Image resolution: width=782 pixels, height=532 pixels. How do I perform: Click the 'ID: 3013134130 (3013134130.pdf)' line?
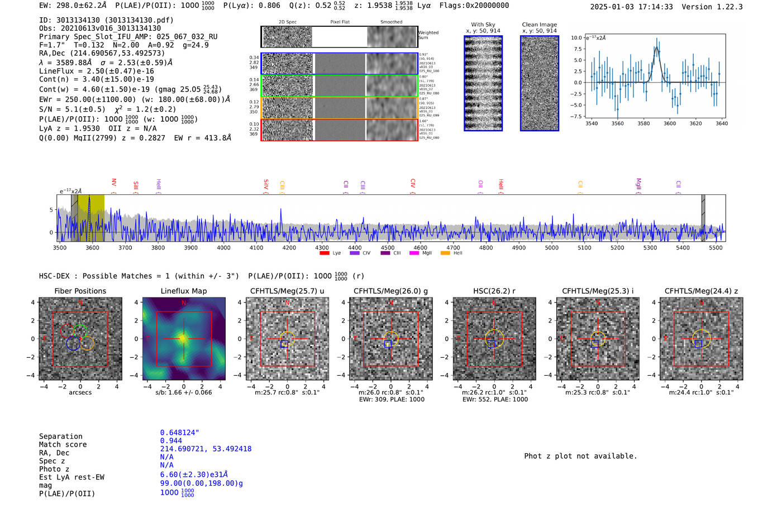(106, 20)
